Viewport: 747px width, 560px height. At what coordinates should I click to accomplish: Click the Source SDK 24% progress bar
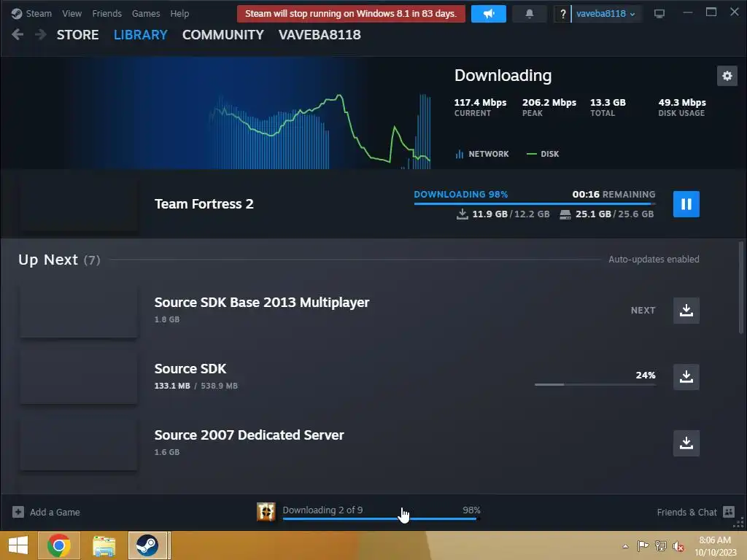tap(595, 384)
